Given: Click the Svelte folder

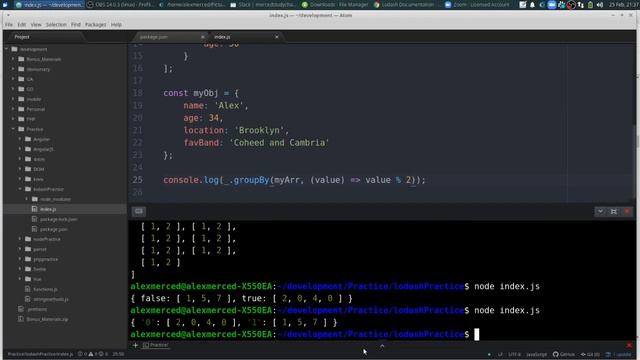Looking at the screenshot, I should click(x=39, y=269).
